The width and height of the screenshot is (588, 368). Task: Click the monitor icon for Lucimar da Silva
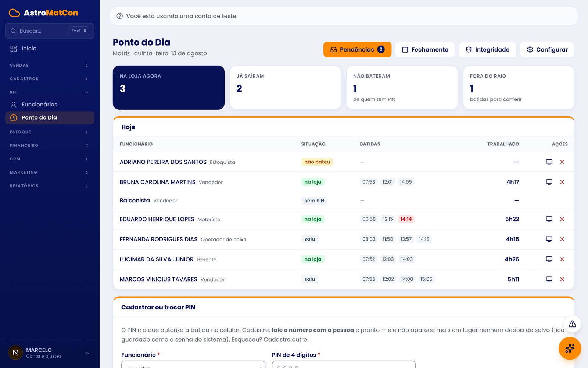549,259
